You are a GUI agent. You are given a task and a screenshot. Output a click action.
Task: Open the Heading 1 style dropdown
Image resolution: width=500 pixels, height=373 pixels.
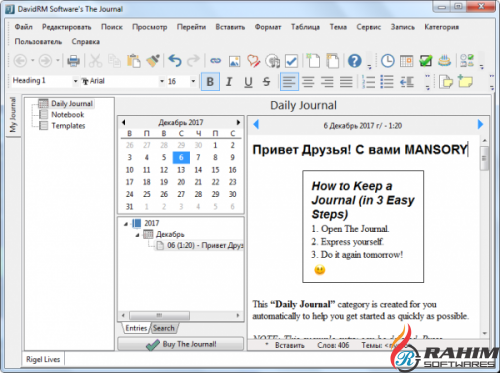75,81
